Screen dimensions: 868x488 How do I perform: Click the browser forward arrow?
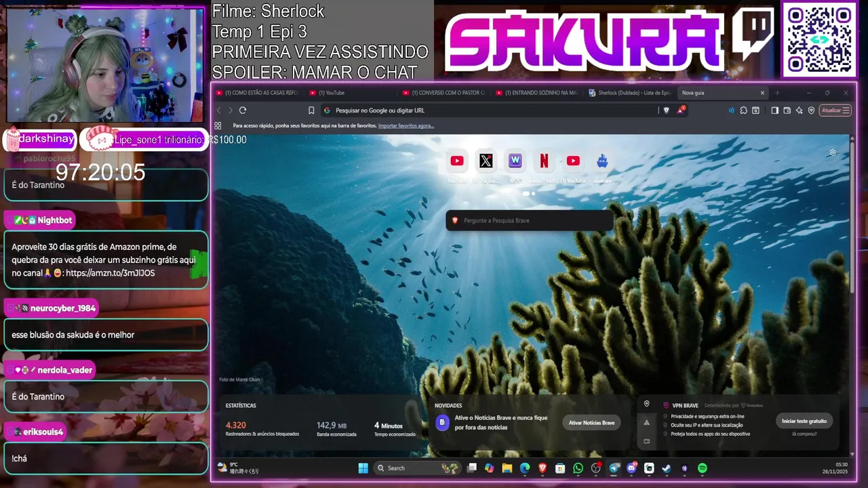(231, 110)
